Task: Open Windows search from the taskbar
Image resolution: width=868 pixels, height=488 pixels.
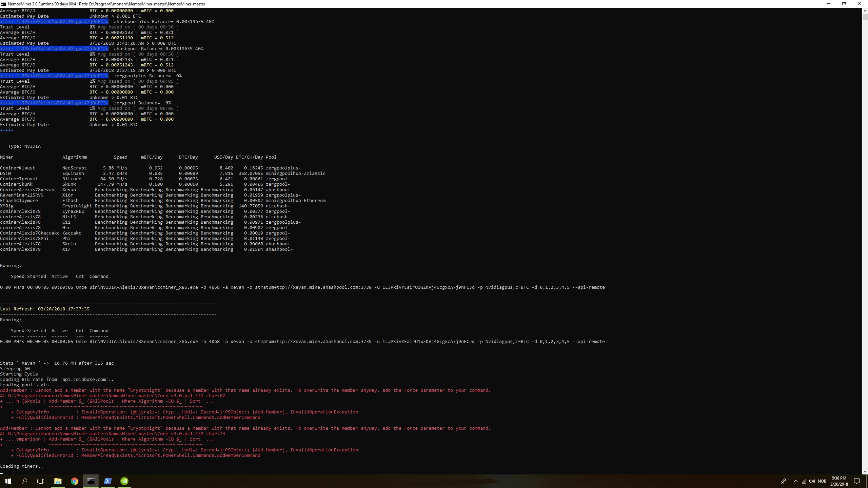Action: coord(24,481)
